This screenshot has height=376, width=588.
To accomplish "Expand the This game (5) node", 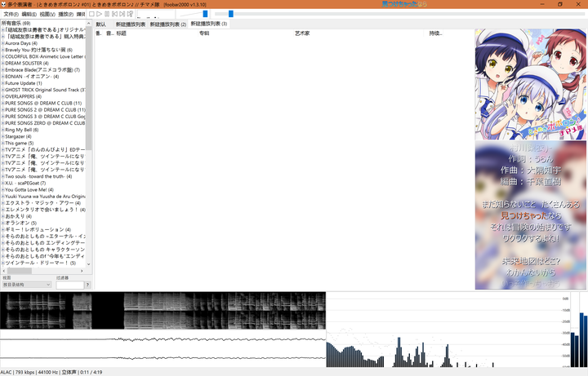I will click(x=3, y=143).
